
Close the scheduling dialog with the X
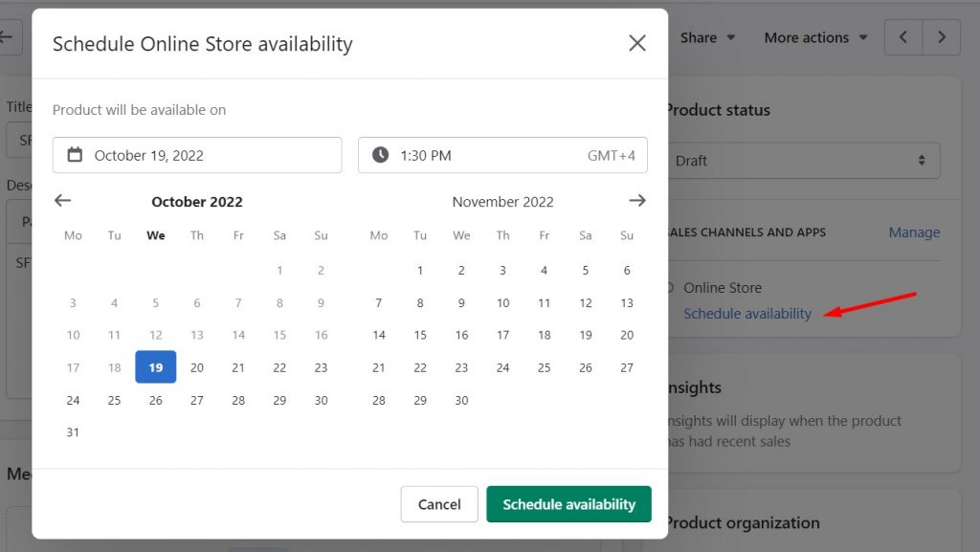(x=636, y=43)
